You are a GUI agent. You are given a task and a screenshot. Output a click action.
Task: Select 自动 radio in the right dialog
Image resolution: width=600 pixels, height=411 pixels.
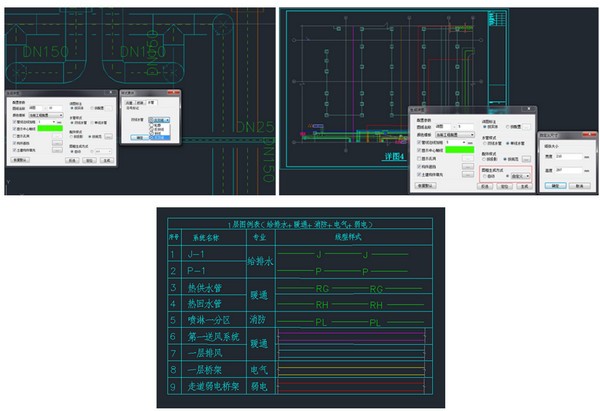tap(486, 176)
